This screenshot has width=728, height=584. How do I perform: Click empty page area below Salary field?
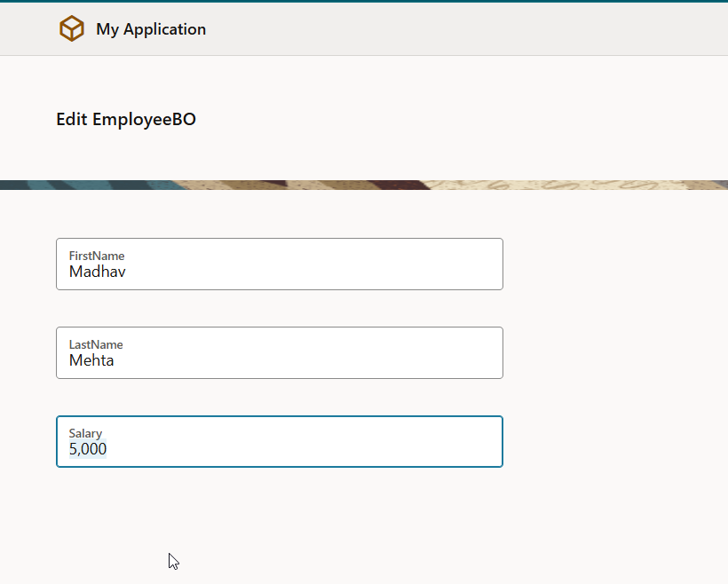coord(355,524)
